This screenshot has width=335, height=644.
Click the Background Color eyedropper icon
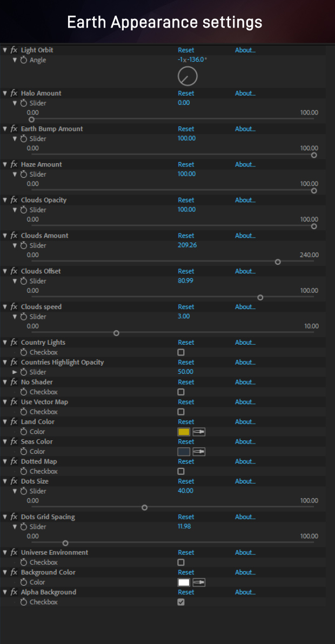pos(199,582)
